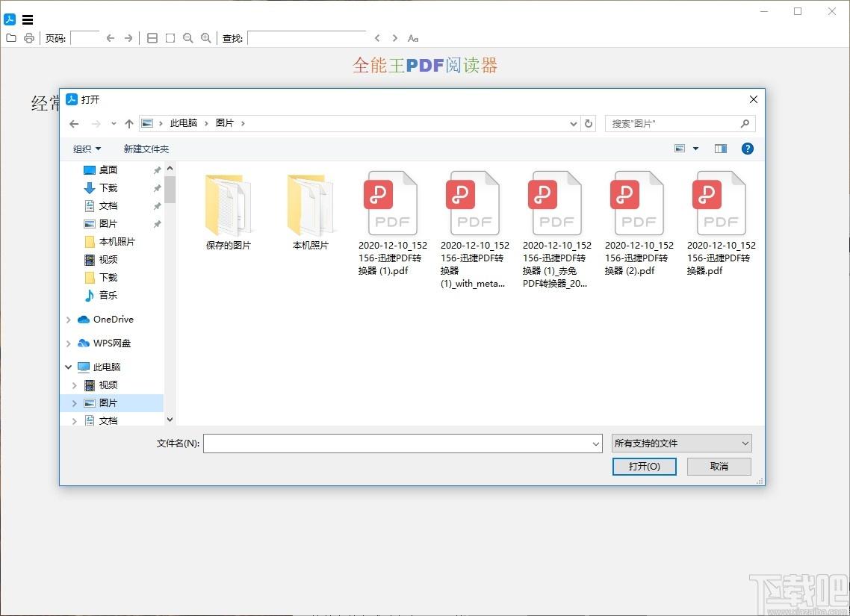Screen dimensions: 850x616
Task: Go to previous page arrow in reader toolbar
Action: [111, 38]
